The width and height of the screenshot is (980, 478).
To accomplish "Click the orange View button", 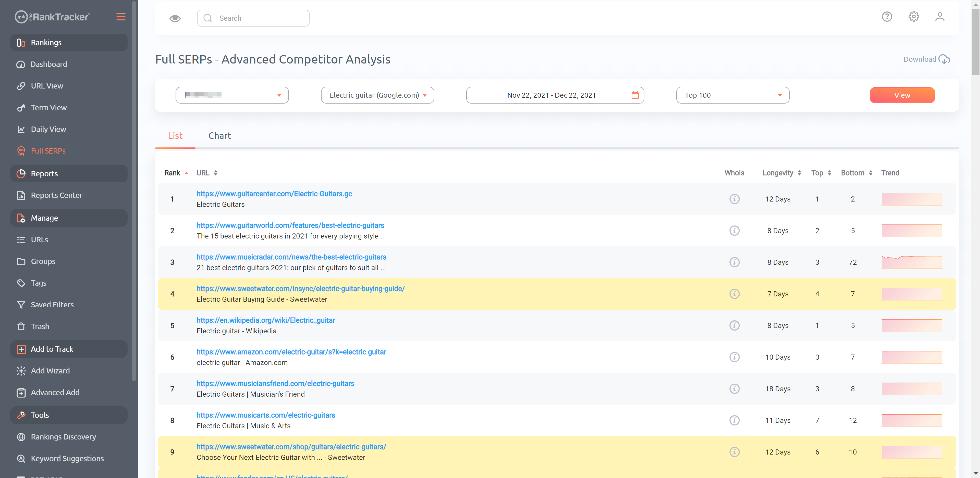I will (x=902, y=95).
